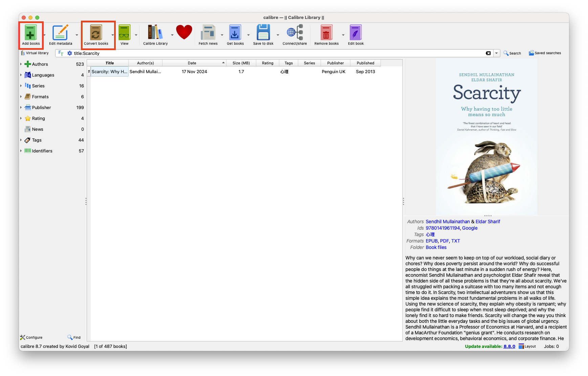Viewport: 588px width, 376px height.
Task: Expand the Publisher category
Action: tap(21, 107)
